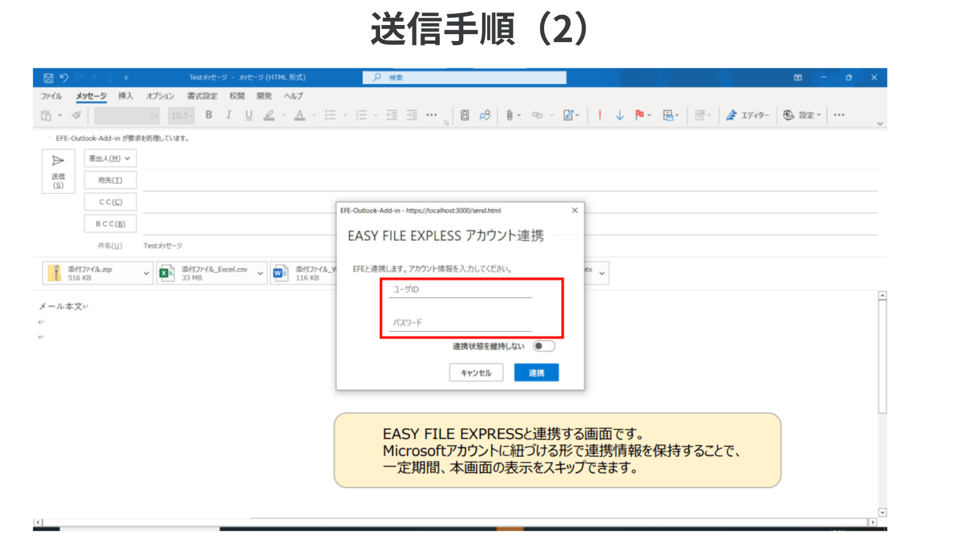Expand bullet list style arrow
980x553 pixels.
(345, 116)
